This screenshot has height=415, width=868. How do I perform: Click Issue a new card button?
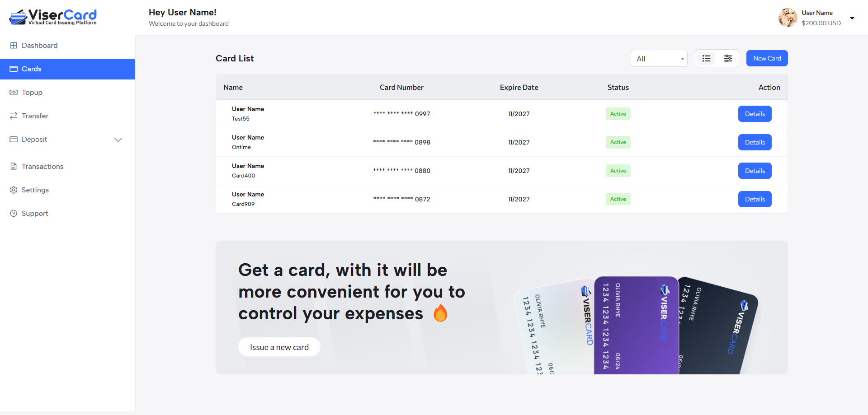coord(279,347)
